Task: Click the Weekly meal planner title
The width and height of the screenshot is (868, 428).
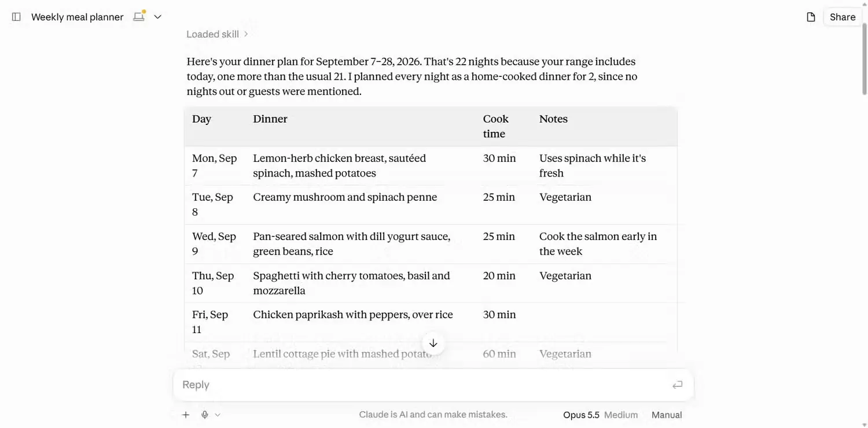Action: (77, 17)
